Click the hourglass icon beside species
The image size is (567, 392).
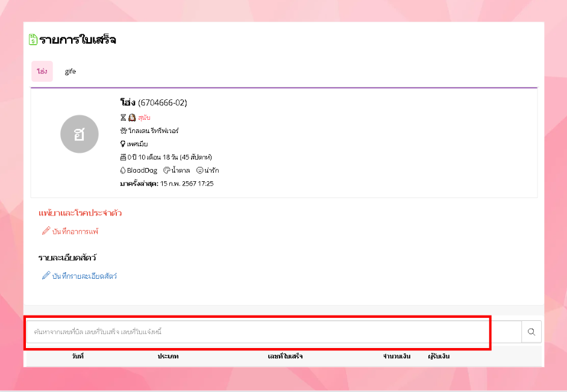[x=124, y=117]
